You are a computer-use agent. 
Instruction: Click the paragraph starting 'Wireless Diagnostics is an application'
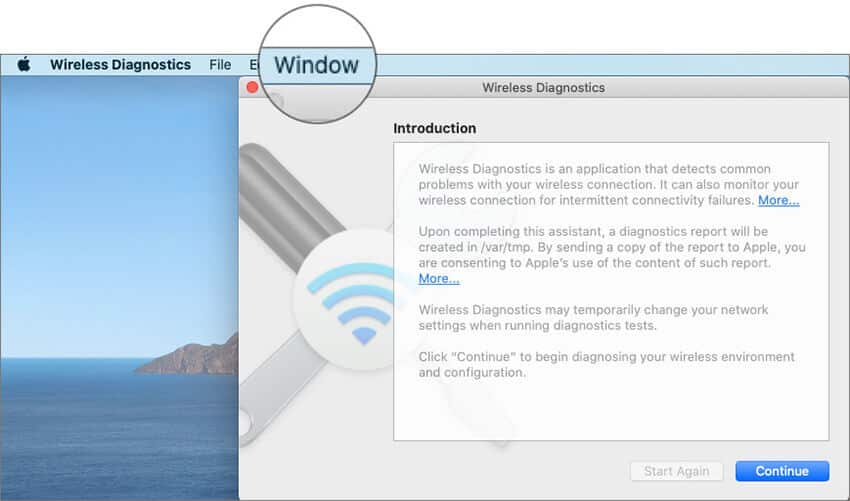pos(609,184)
